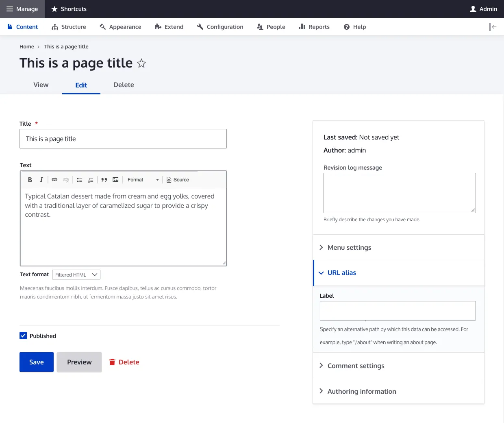The width and height of the screenshot is (504, 423).
Task: Open the Format dropdown in the editor
Action: coord(143,180)
